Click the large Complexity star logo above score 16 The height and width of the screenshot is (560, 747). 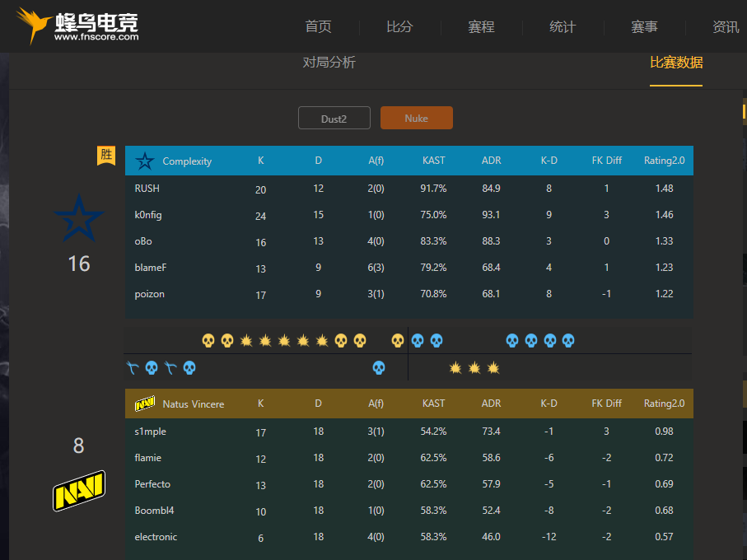tap(79, 218)
